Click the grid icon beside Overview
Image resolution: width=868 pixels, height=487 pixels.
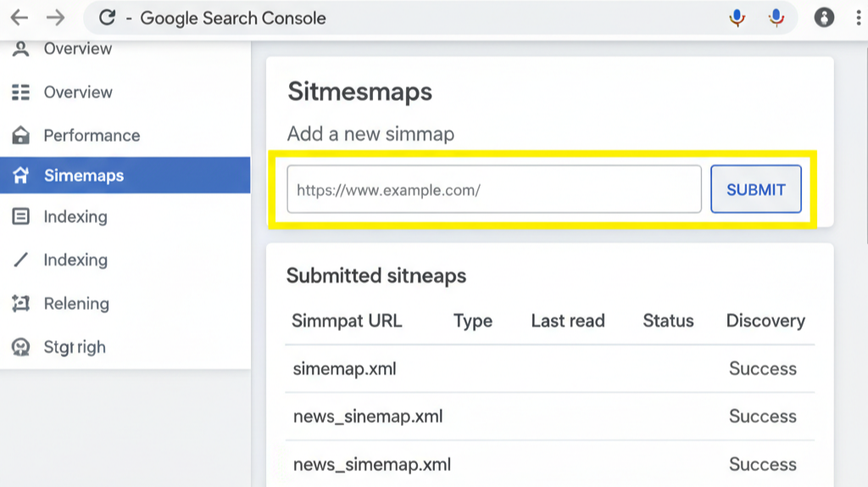[21, 92]
